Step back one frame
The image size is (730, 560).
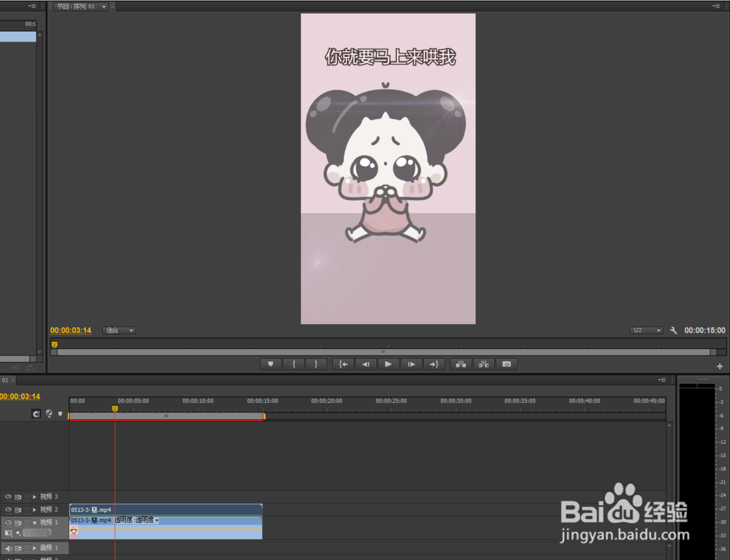(366, 364)
